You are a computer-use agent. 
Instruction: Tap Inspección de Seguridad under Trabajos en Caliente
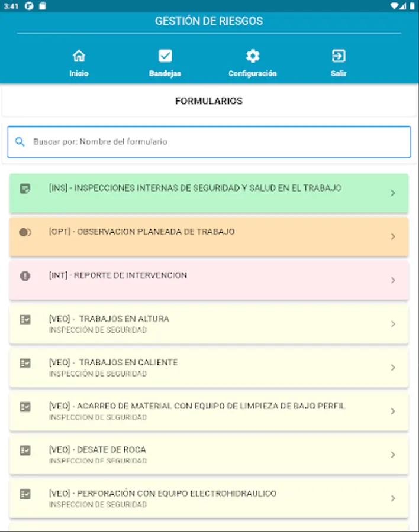[98, 374]
